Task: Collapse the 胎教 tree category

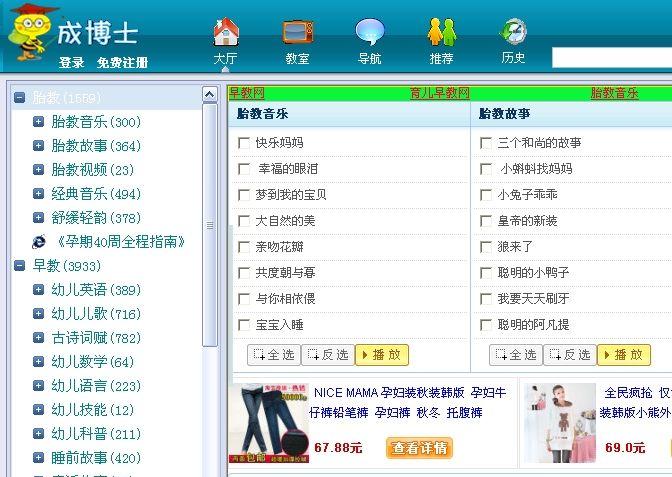Action: 19,98
